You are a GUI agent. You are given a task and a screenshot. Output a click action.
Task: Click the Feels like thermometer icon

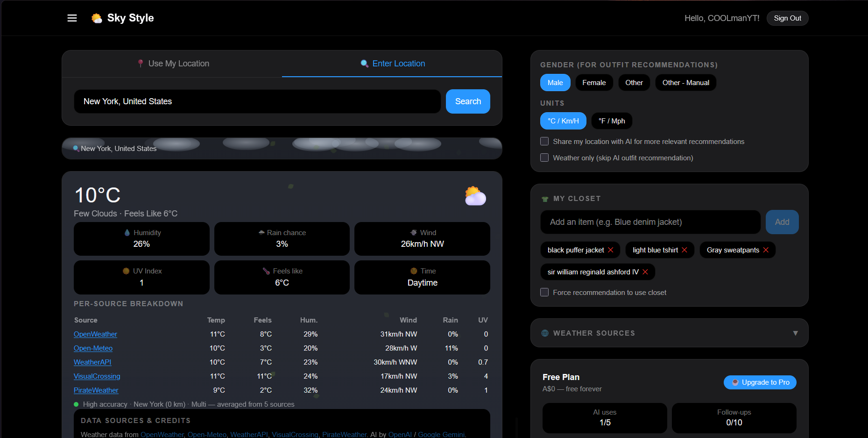point(266,271)
